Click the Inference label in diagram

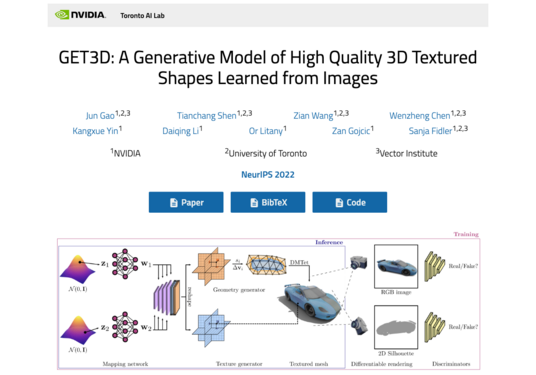coord(329,242)
